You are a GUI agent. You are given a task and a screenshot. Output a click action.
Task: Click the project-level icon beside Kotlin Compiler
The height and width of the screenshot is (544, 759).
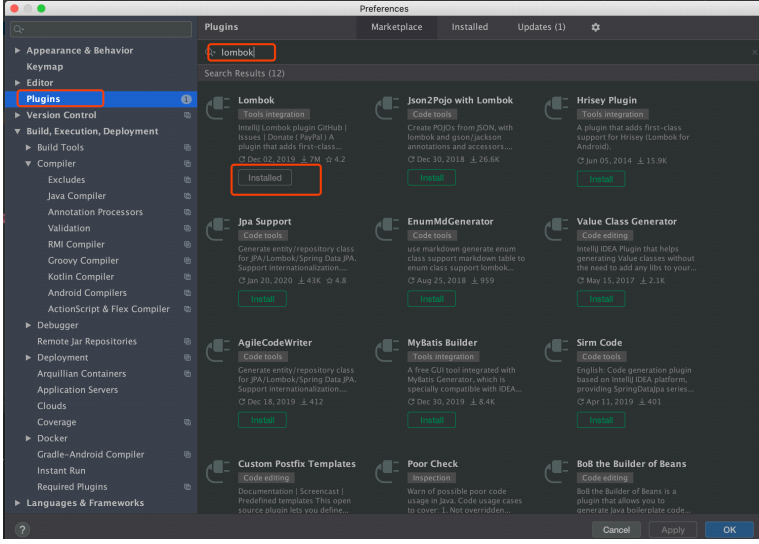187,277
